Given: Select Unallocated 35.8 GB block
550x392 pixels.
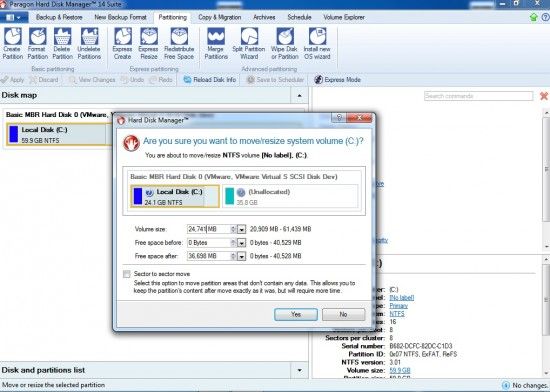Looking at the screenshot, I should [x=290, y=197].
